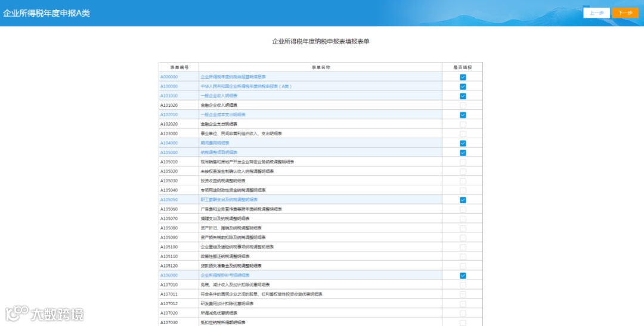
Task: Click the orange 下一步 (next step) button
Action: click(x=625, y=13)
